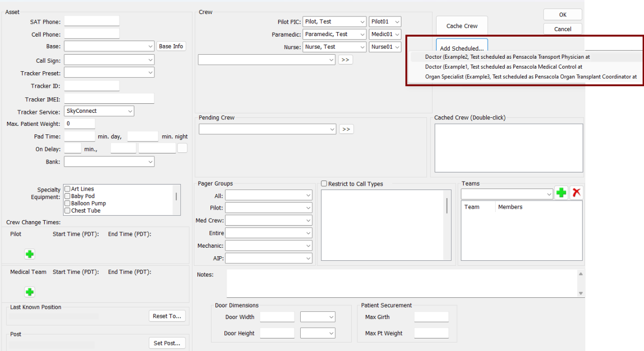Viewport: 644px width, 351px height.
Task: Toggle the small checkbox after On Delay fields
Action: coord(182,148)
